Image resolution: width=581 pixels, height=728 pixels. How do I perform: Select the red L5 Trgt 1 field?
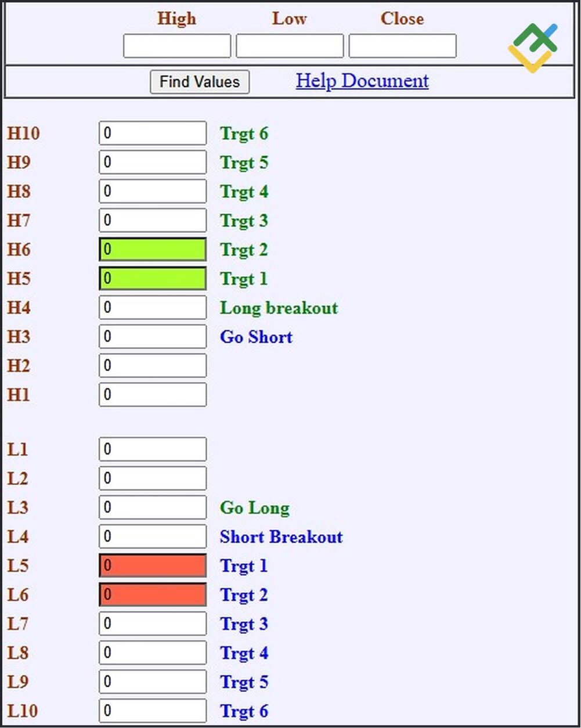coord(153,565)
